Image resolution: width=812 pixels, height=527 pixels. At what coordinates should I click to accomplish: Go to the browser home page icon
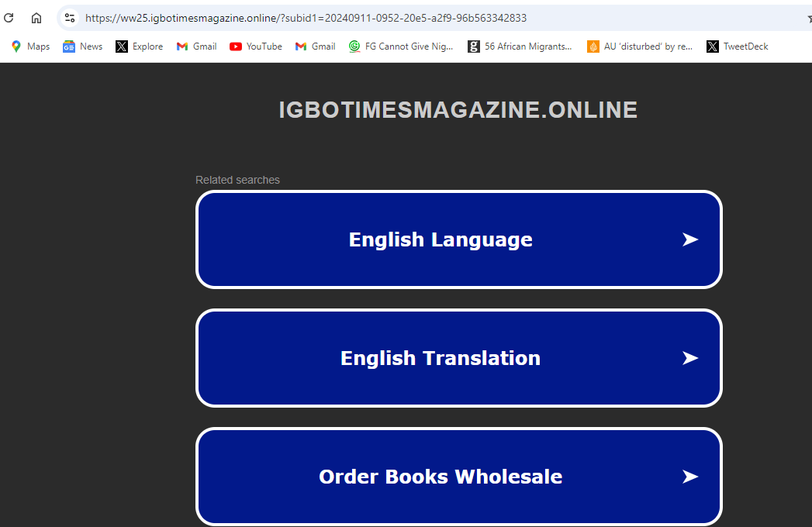coord(36,18)
